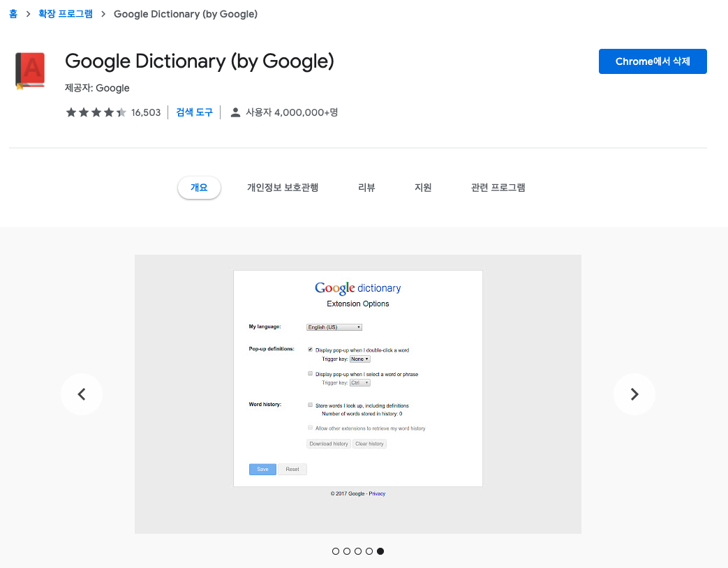Select the second carousel dot
This screenshot has height=568, width=728.
[347, 551]
